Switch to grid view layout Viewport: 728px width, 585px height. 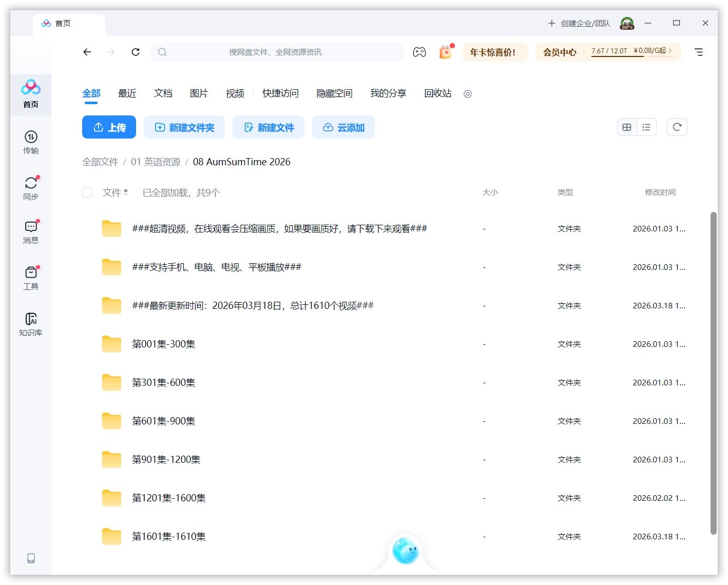627,127
